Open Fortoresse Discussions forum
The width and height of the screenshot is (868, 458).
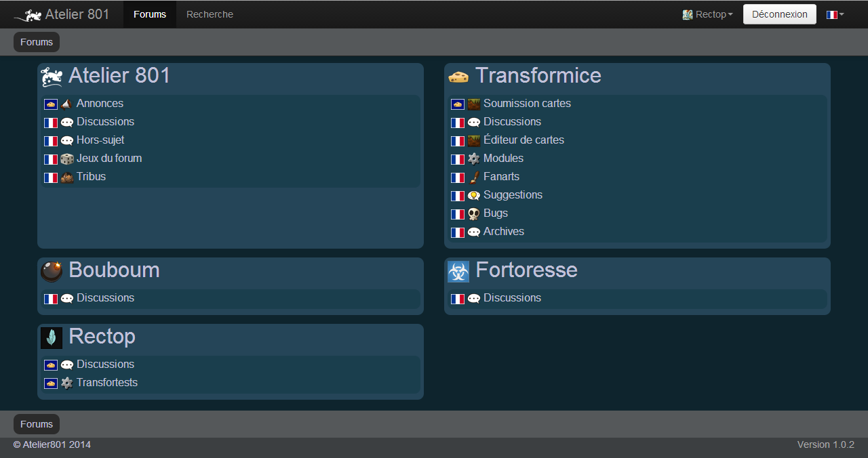(x=512, y=298)
